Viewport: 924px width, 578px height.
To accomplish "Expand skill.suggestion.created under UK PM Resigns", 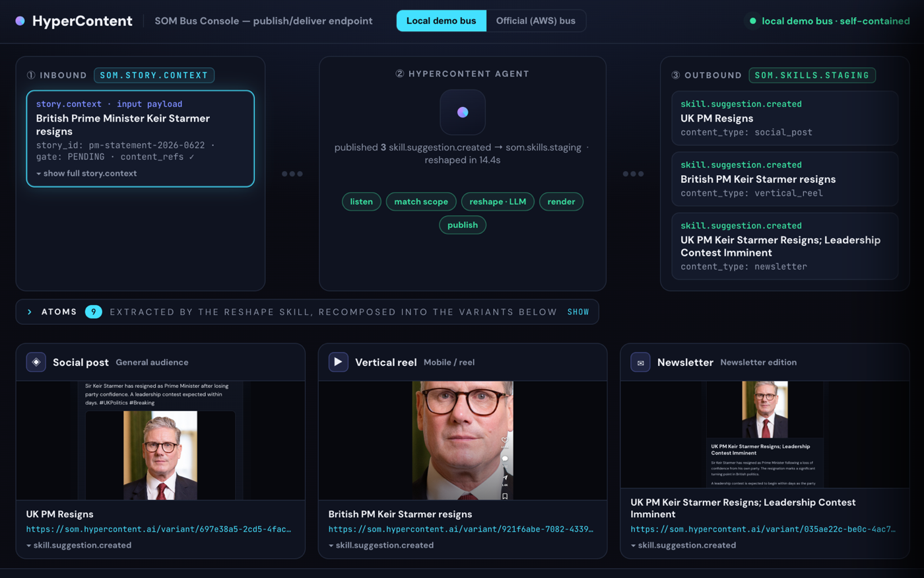I will pyautogui.click(x=79, y=545).
